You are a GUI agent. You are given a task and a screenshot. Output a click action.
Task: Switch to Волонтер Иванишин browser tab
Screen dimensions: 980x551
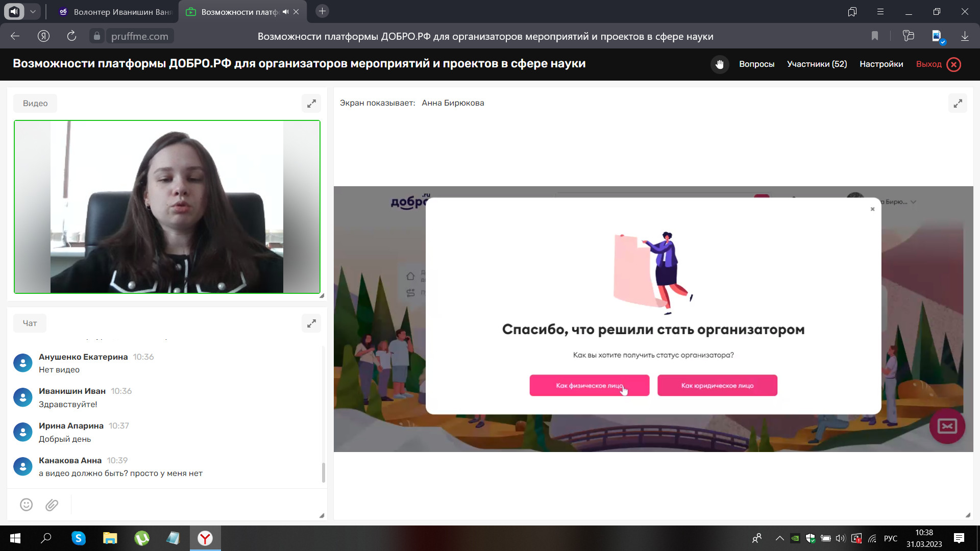point(116,12)
